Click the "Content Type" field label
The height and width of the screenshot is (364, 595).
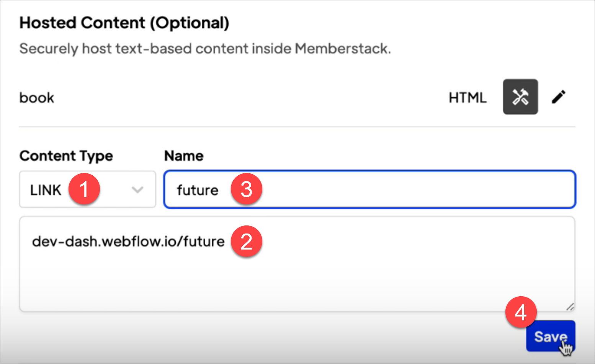pos(66,156)
